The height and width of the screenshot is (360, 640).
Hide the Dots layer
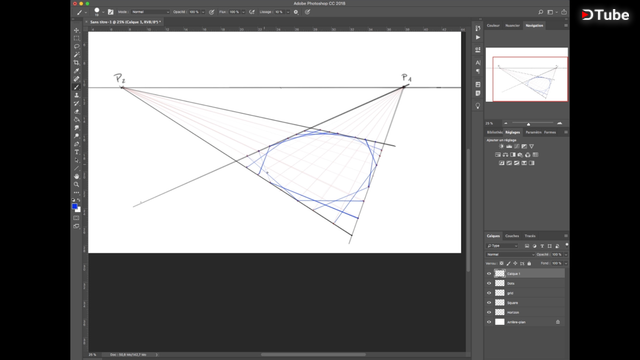489,283
